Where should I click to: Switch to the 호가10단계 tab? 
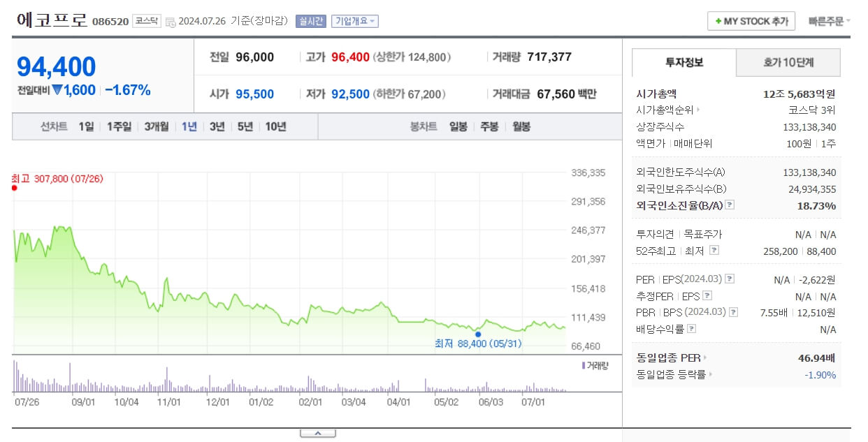[788, 62]
